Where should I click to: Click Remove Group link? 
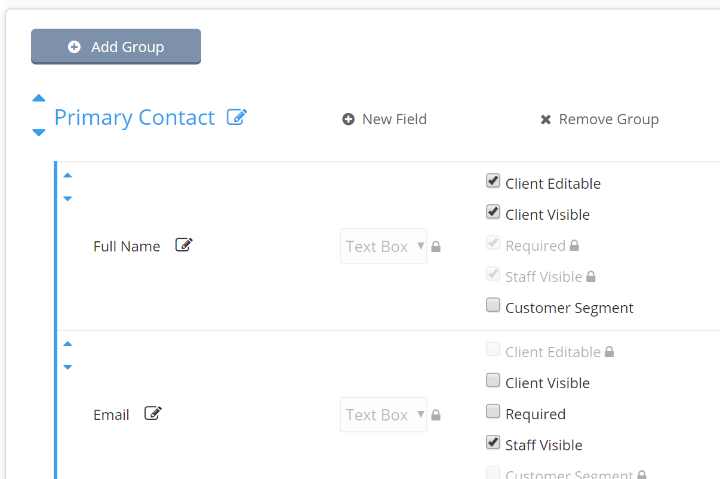tap(600, 119)
